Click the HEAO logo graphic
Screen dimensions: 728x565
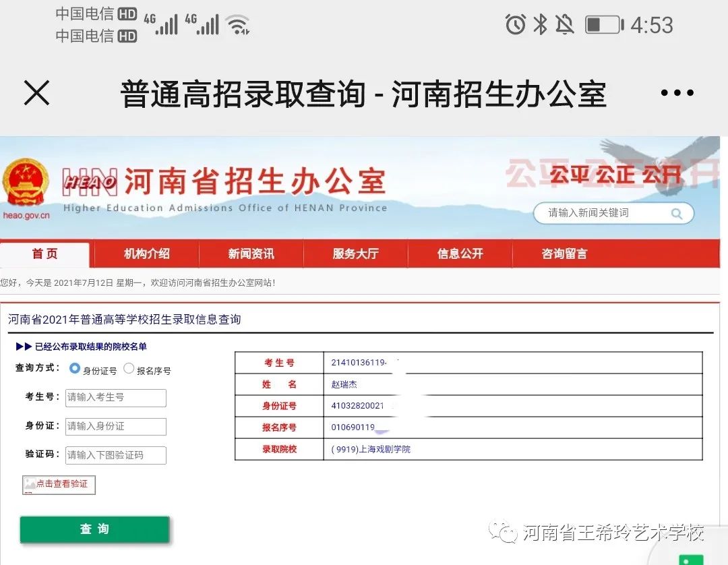click(90, 182)
